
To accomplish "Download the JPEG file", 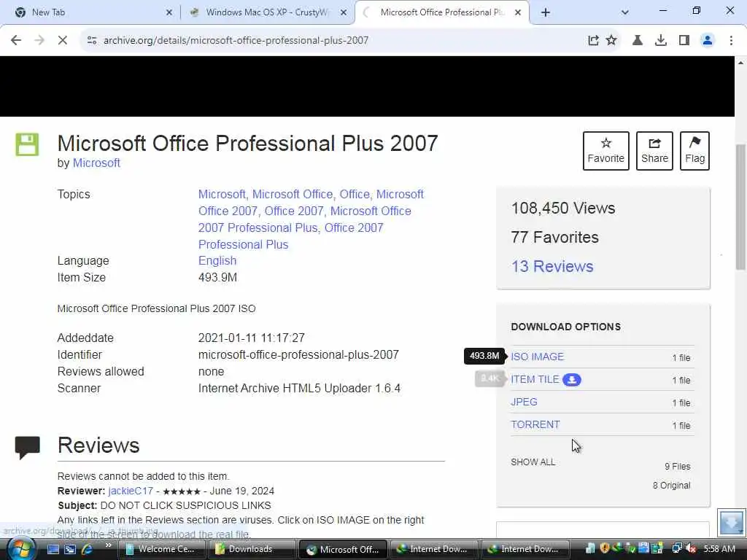I will [524, 402].
